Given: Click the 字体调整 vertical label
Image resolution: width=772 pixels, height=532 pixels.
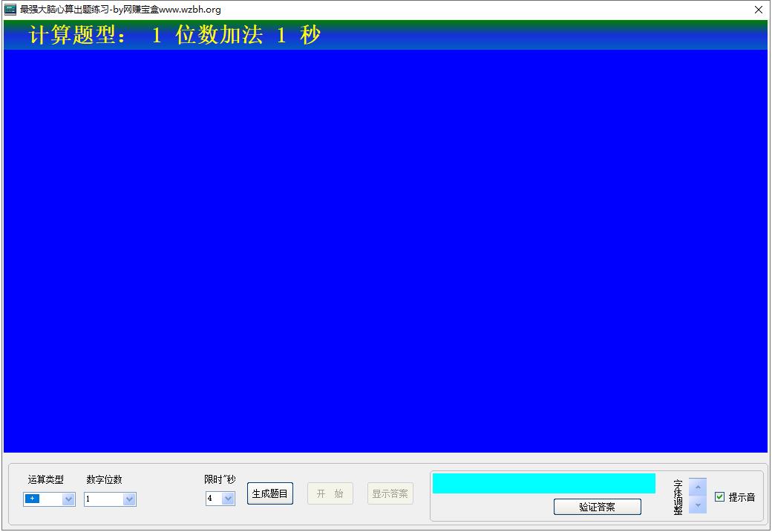Looking at the screenshot, I should click(x=678, y=497).
